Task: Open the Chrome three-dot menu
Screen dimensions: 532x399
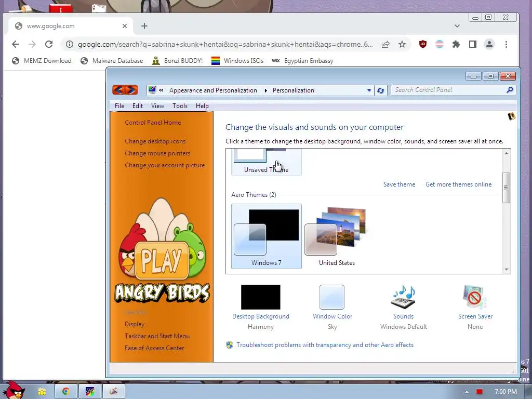Action: (506, 44)
